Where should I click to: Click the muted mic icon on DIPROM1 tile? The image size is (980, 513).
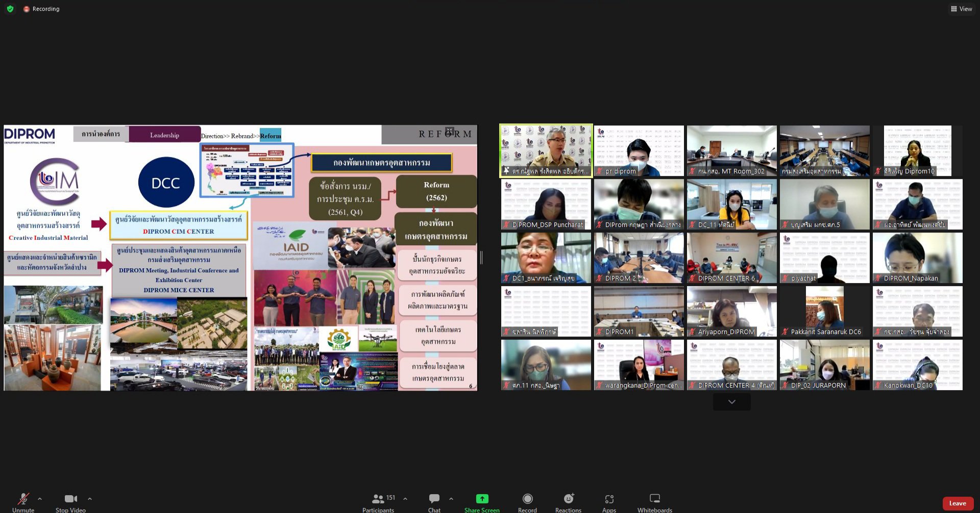600,332
